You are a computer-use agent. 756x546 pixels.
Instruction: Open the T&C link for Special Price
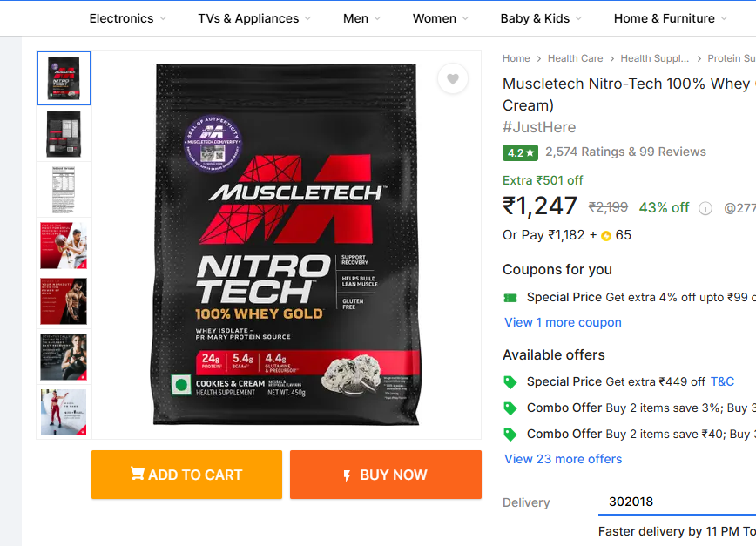tap(722, 382)
